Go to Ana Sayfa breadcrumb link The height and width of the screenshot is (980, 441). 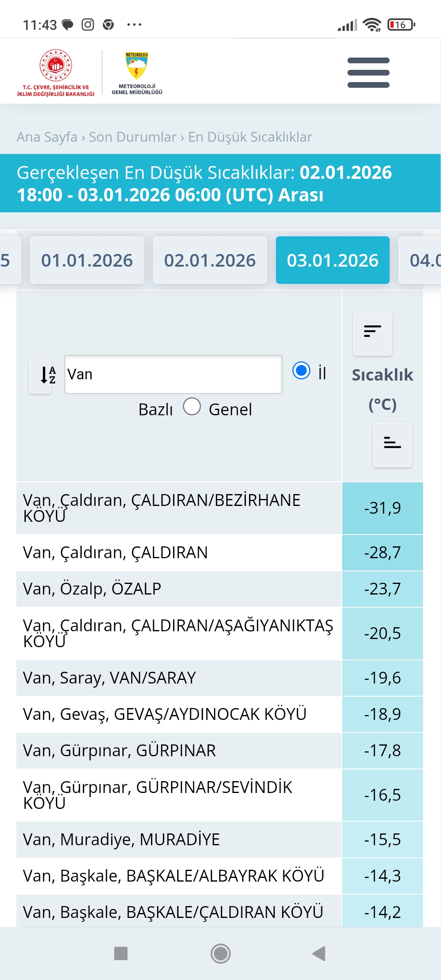(47, 137)
